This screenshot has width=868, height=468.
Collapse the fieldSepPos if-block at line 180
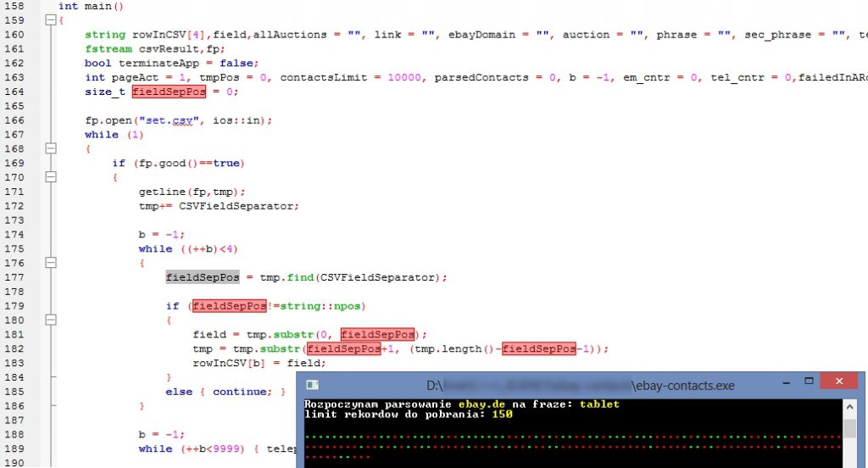(49, 320)
